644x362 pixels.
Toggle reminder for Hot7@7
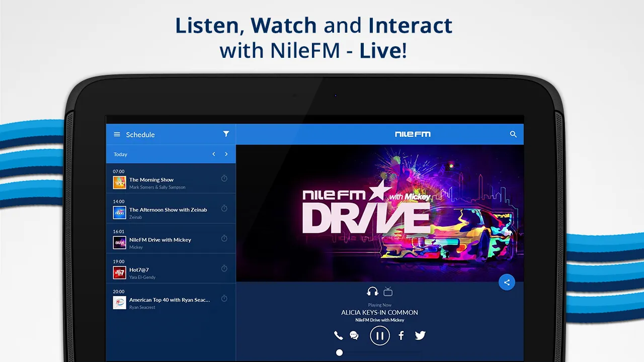click(x=224, y=268)
